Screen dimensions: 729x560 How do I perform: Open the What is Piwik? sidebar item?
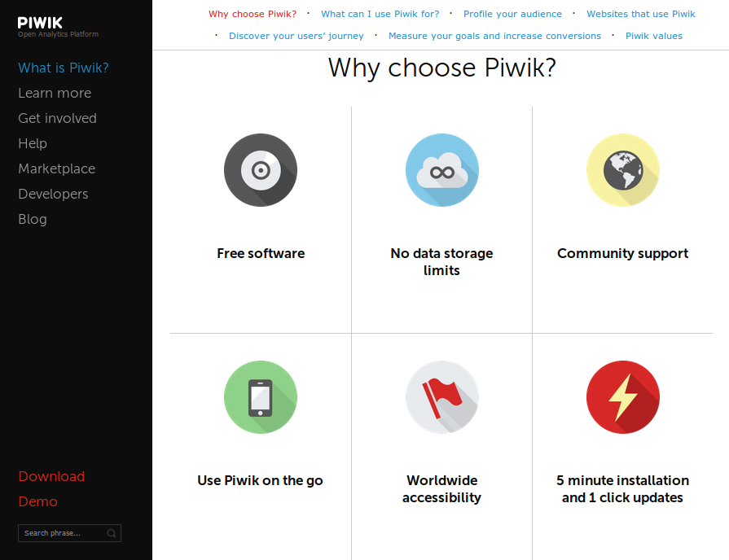pyautogui.click(x=64, y=68)
